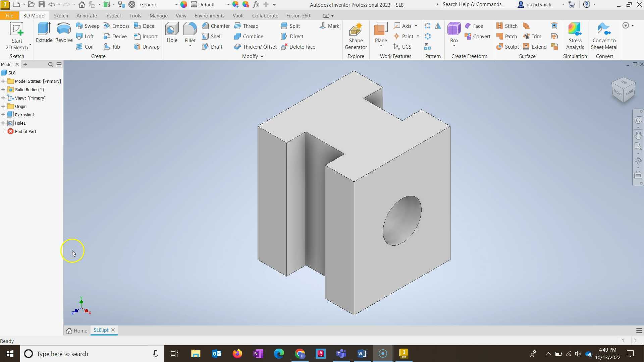Click the Start 2D Sketch button
Image resolution: width=644 pixels, height=362 pixels.
point(16,35)
